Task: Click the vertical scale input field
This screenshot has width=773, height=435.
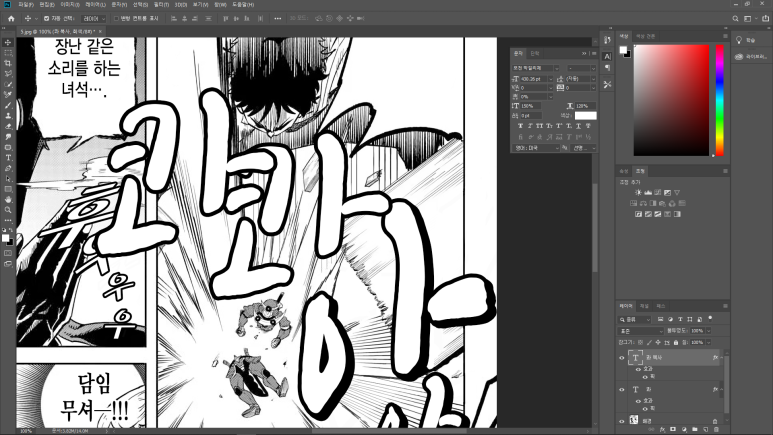Action: point(530,106)
